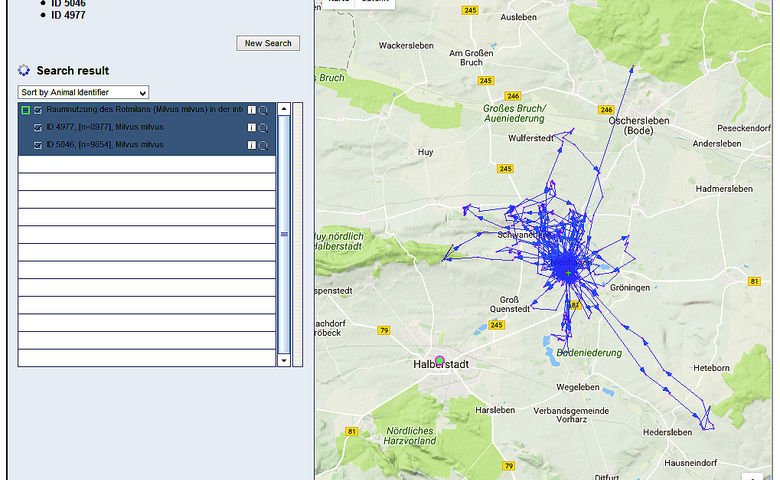Click the results list scrollbar thumb
780x480 pixels.
pos(284,234)
